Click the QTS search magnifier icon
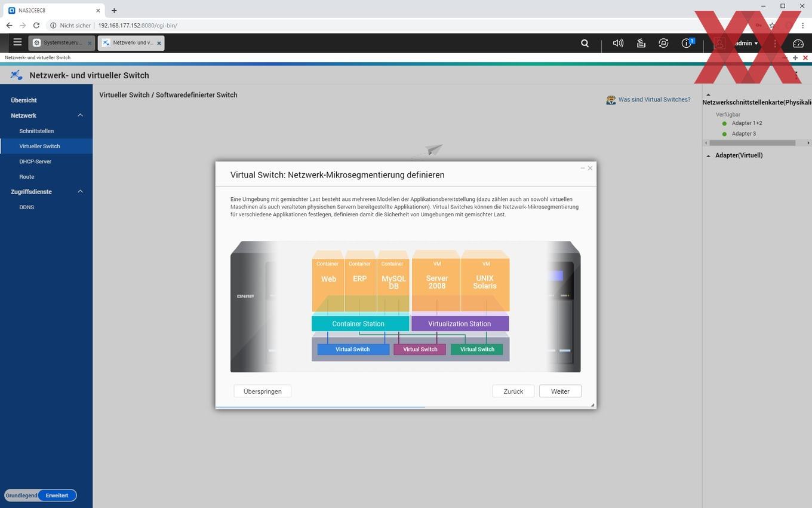The height and width of the screenshot is (508, 812). pos(585,43)
